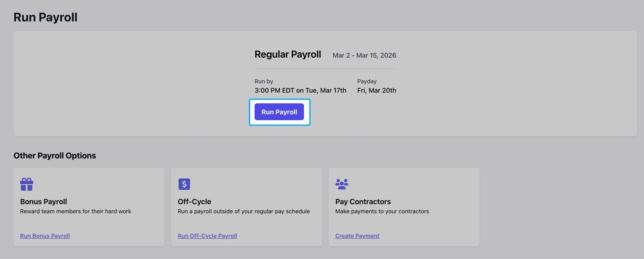Open the Run Bonus Payroll link
This screenshot has height=259, width=644.
(x=45, y=236)
